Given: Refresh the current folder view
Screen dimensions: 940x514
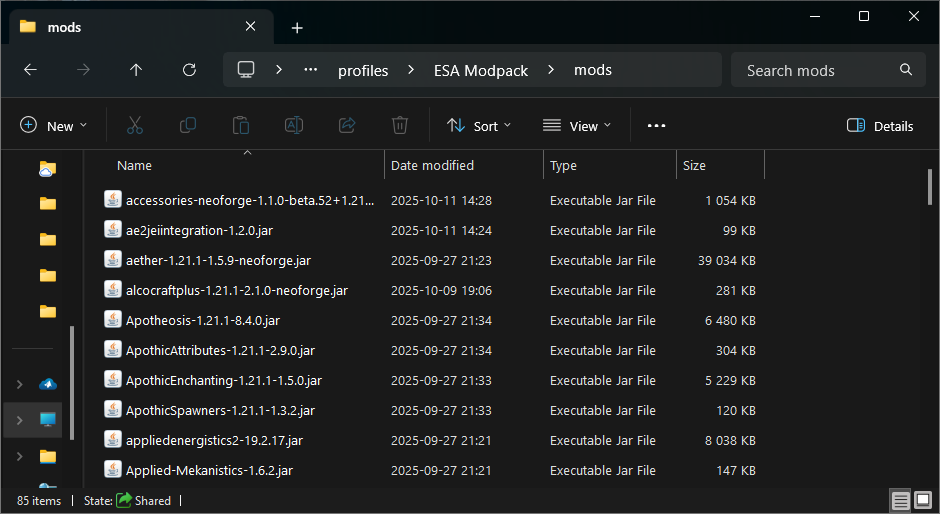Looking at the screenshot, I should coord(189,70).
